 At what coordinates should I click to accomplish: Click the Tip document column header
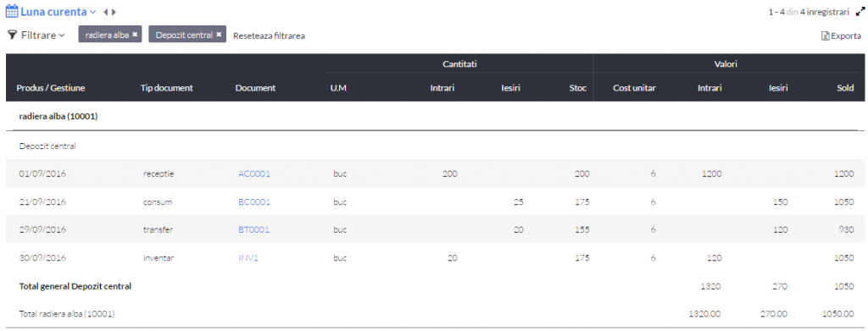point(166,88)
